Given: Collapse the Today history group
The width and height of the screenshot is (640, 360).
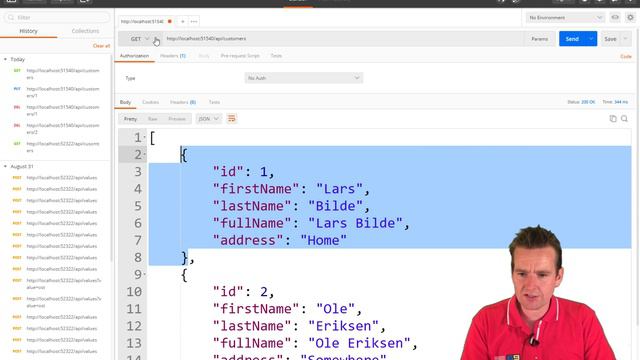Looking at the screenshot, I should 5,60.
